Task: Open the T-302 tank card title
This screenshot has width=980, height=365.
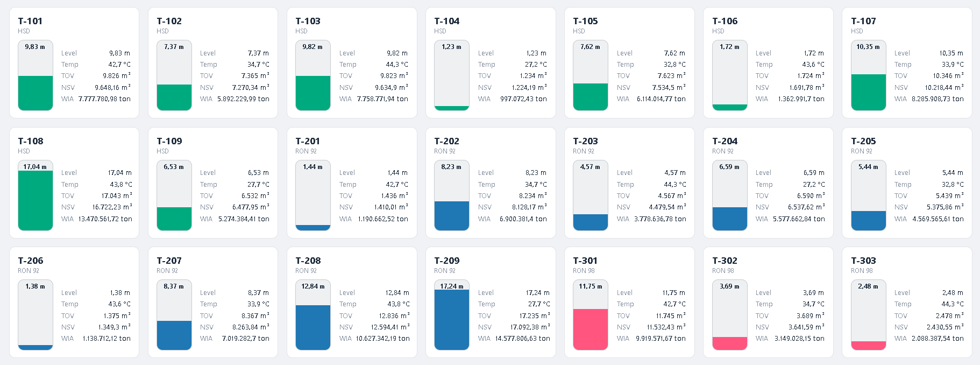Action: click(x=725, y=261)
